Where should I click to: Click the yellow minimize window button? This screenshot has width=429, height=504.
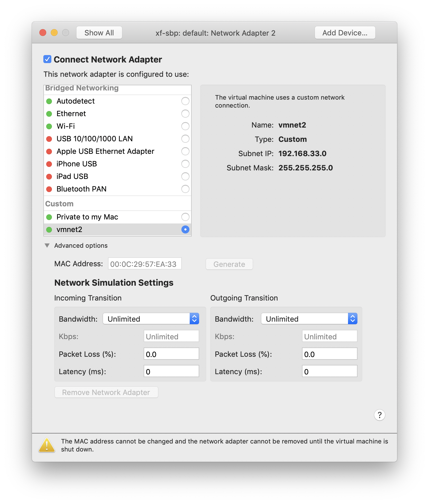(54, 33)
